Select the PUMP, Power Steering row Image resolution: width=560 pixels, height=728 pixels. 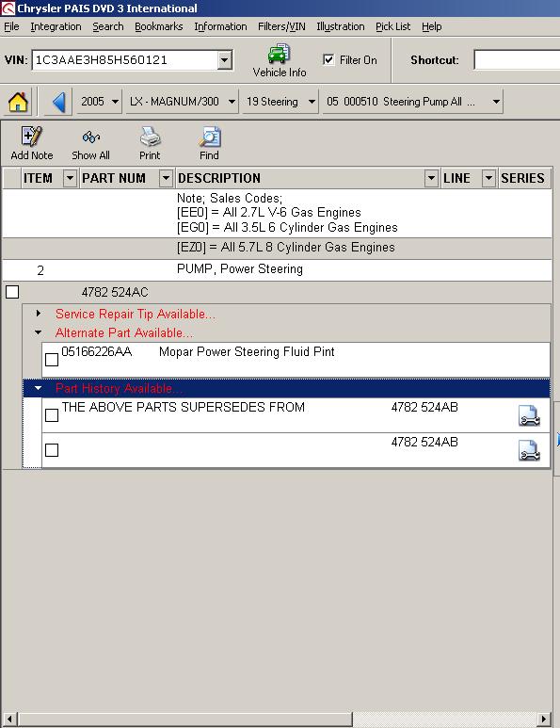277,269
